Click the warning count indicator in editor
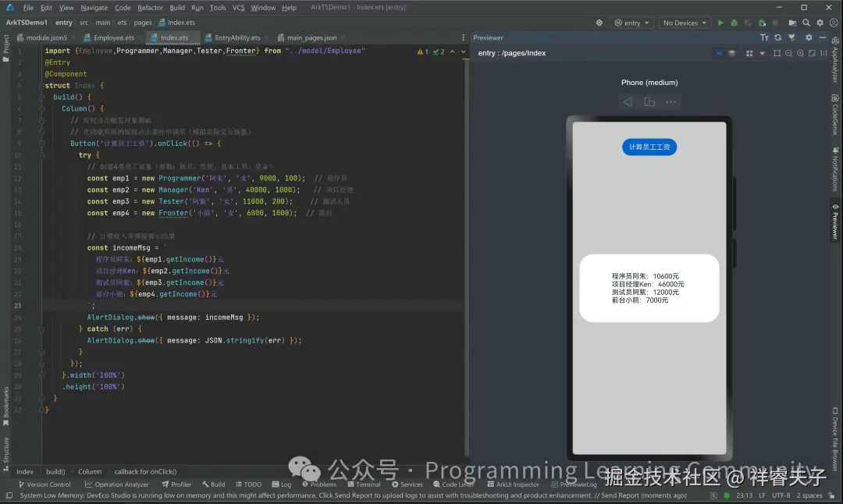 [x=423, y=51]
